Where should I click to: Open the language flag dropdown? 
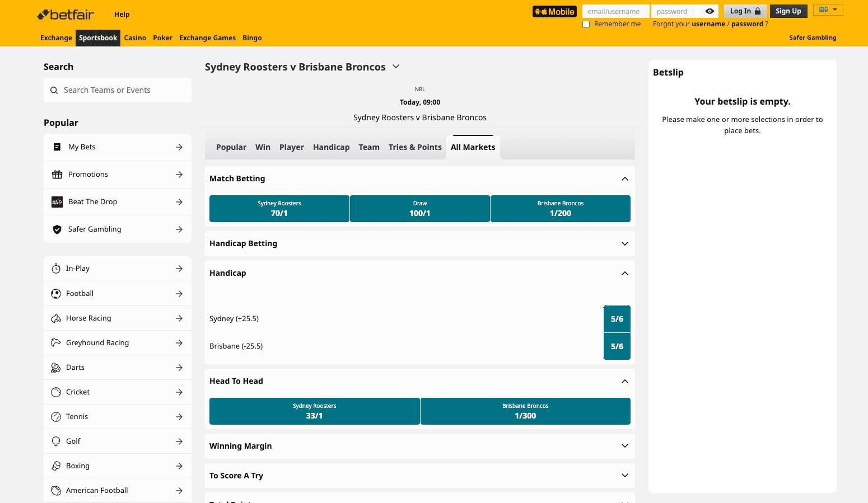click(828, 10)
